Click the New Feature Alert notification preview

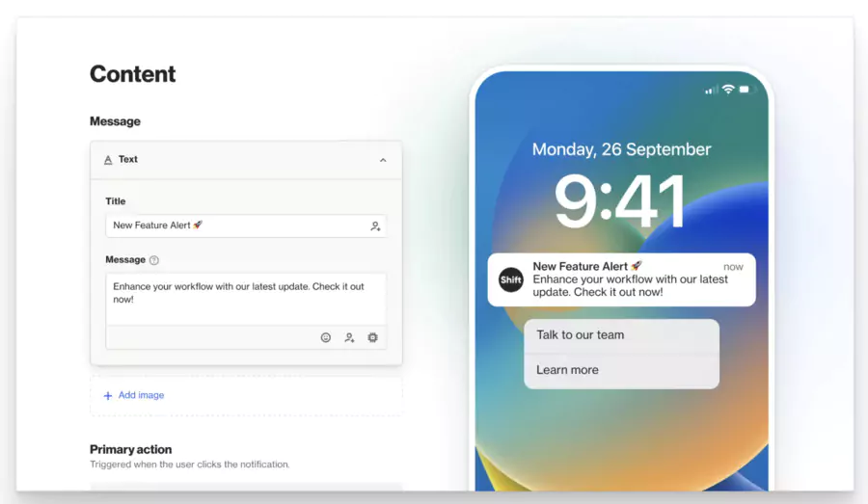coord(622,279)
